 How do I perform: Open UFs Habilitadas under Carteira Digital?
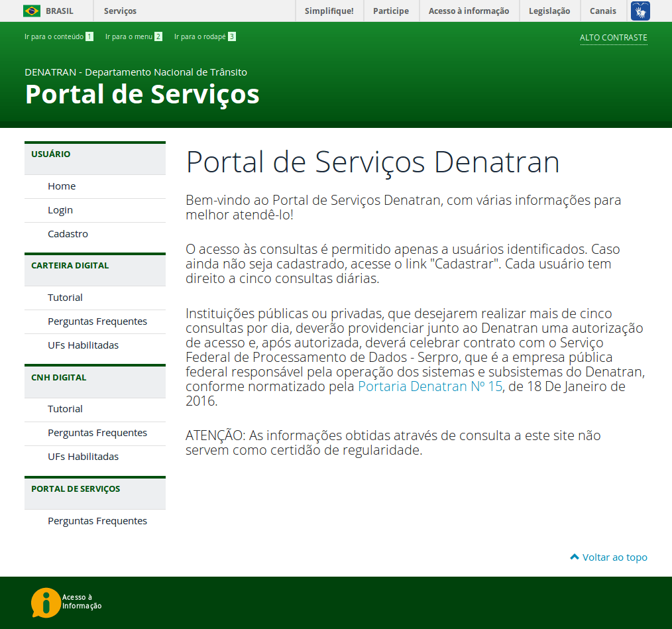click(x=83, y=345)
